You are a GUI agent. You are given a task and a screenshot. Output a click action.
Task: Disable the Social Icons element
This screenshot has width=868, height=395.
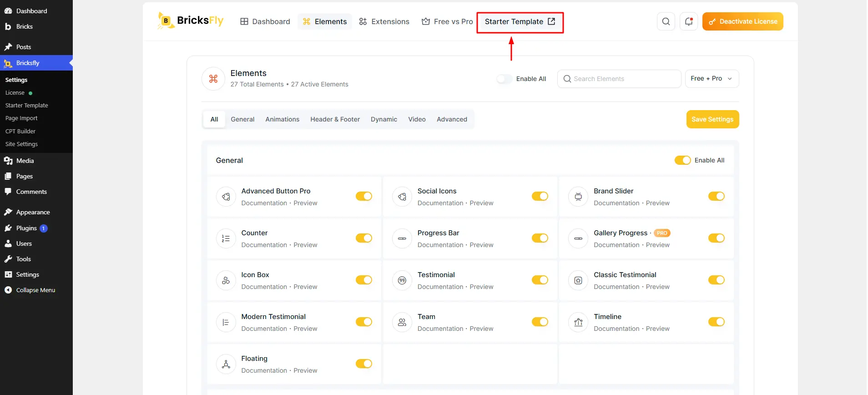[x=540, y=196]
